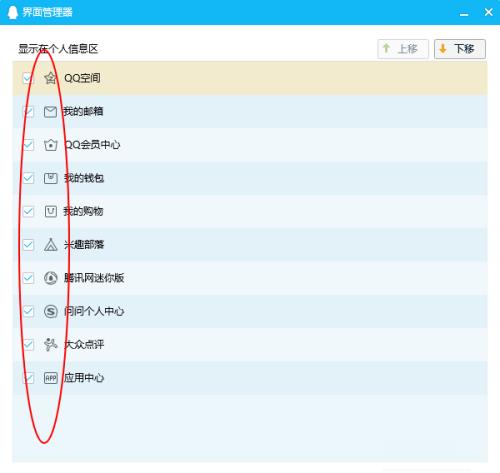Click the 应用中心 APP icon
Screen dimensions: 500x473
[x=51, y=378]
